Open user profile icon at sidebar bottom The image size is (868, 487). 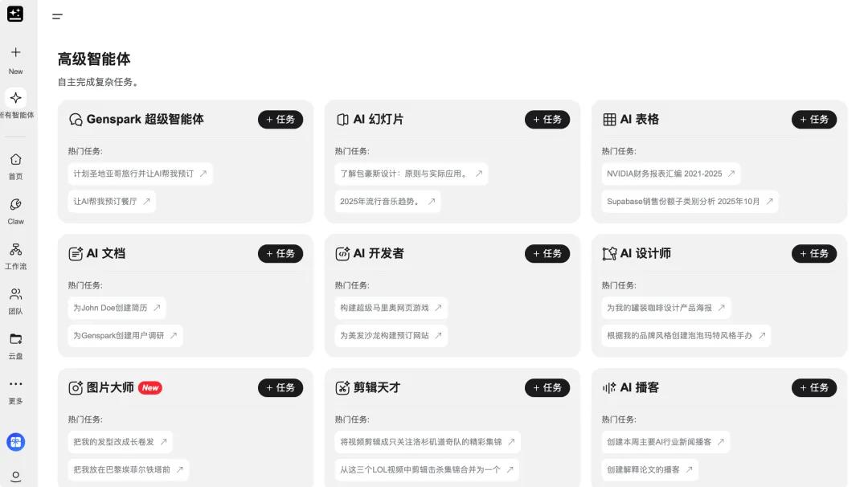click(15, 477)
